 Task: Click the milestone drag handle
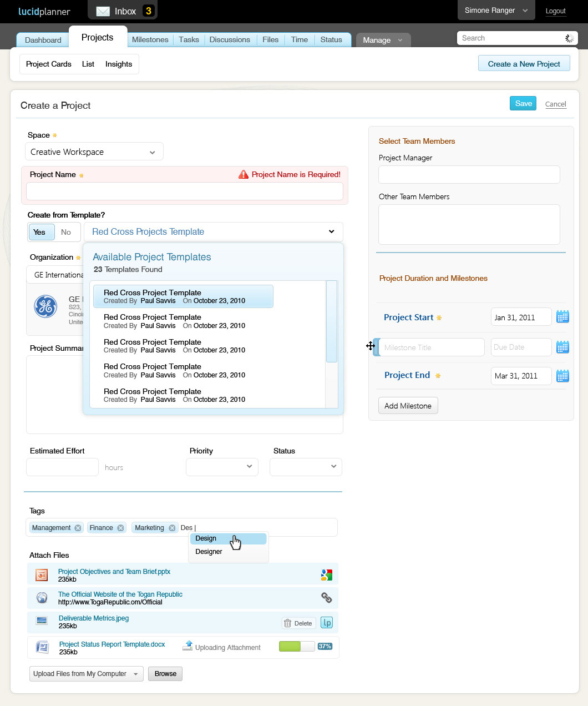[376, 347]
